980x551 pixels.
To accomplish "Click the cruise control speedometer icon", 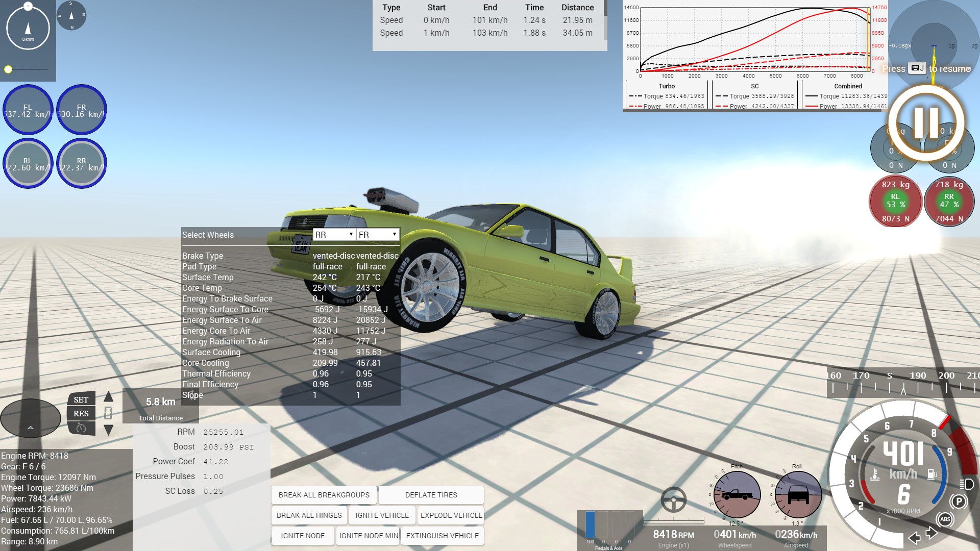I will (x=81, y=428).
